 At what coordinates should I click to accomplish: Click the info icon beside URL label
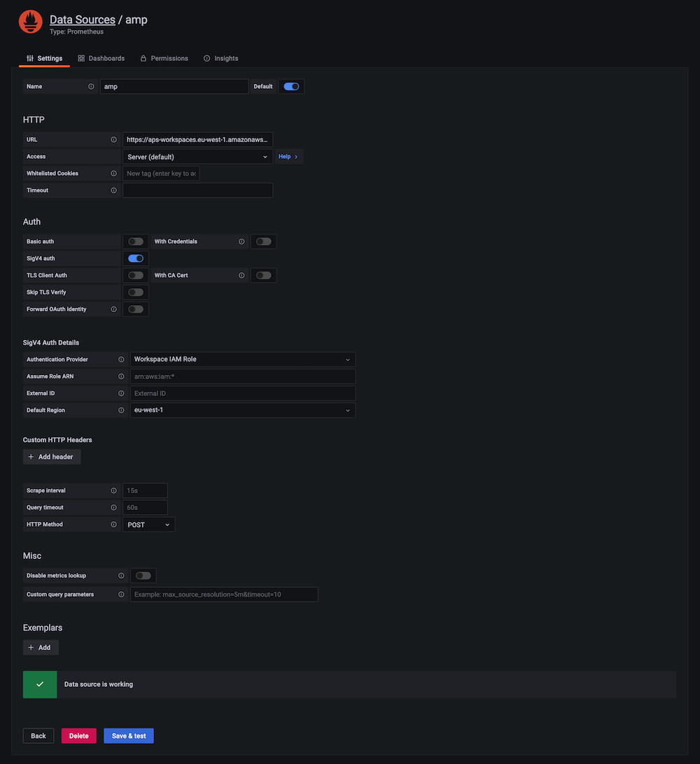pyautogui.click(x=113, y=139)
